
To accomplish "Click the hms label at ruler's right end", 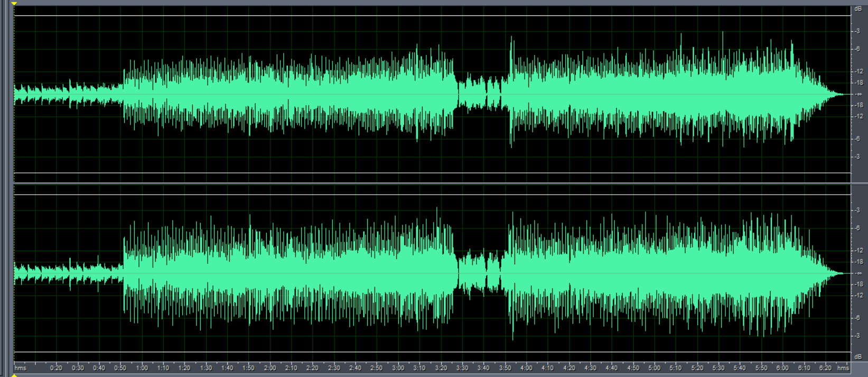I will click(x=843, y=368).
